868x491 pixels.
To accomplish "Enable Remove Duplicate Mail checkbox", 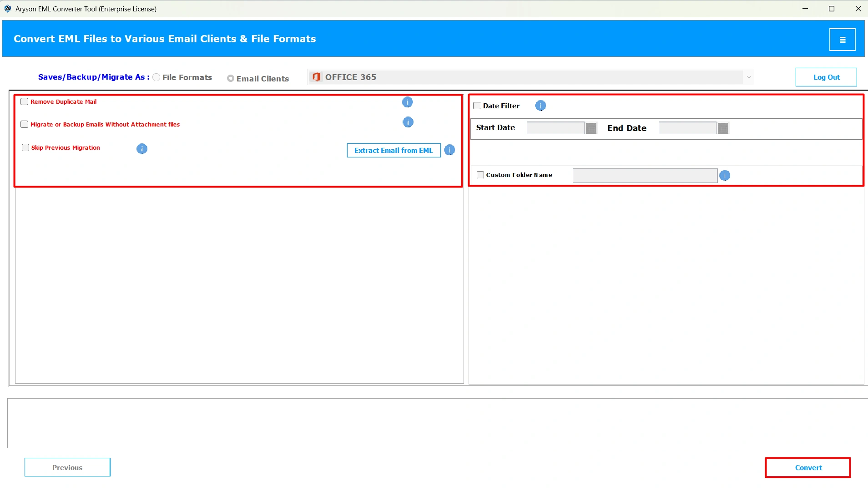I will [x=25, y=101].
